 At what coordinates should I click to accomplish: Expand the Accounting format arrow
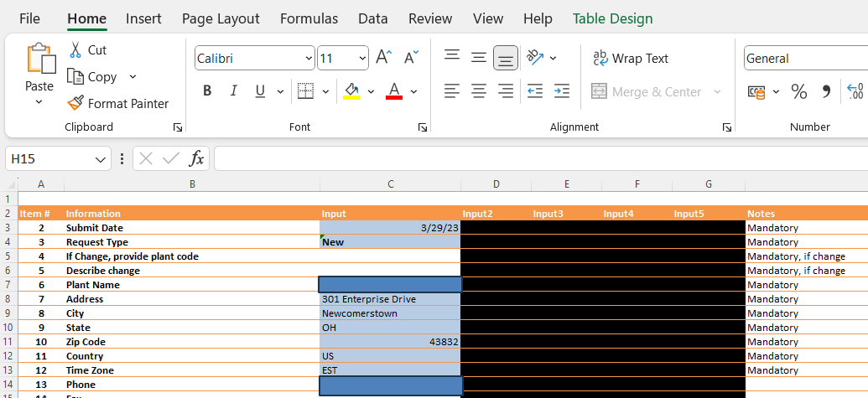tap(776, 92)
